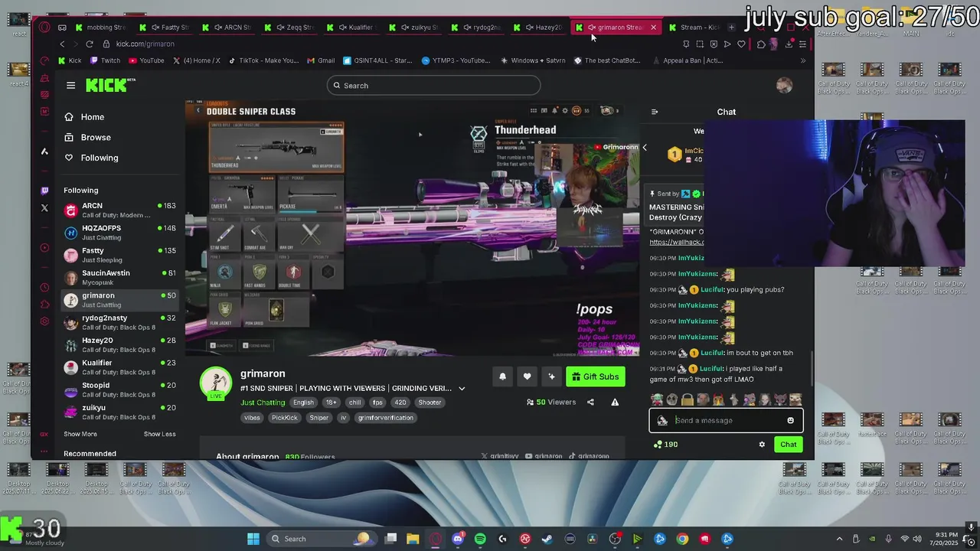Open Twitch in Opera sidebar
This screenshot has width=980, height=551.
pyautogui.click(x=44, y=190)
